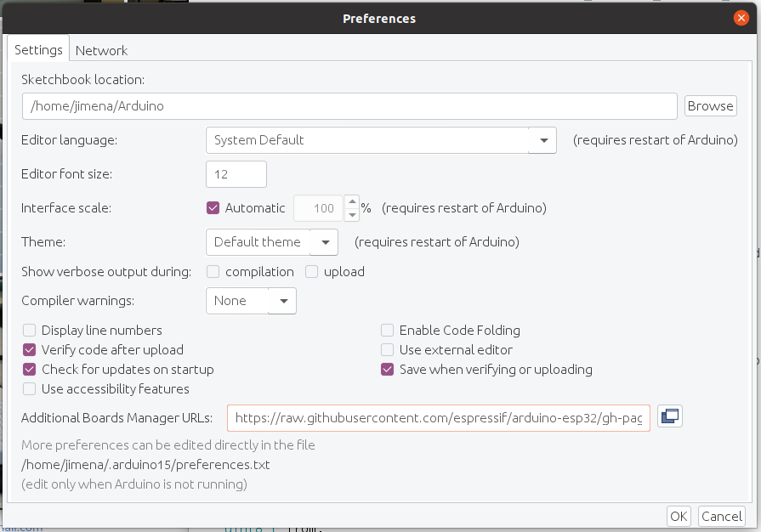Enable verbose output during upload
Image resolution: width=761 pixels, height=532 pixels.
(311, 272)
